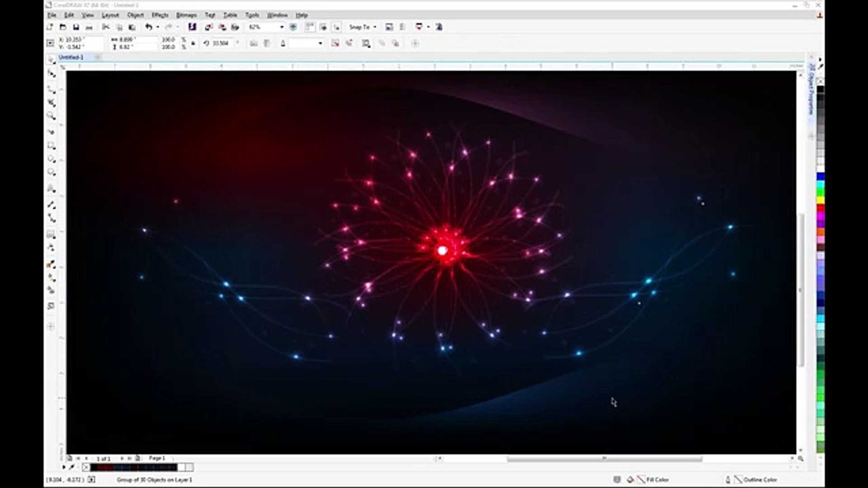This screenshot has height=488, width=868.
Task: Toggle full-screen preview icon beside zoom level
Action: tap(293, 27)
